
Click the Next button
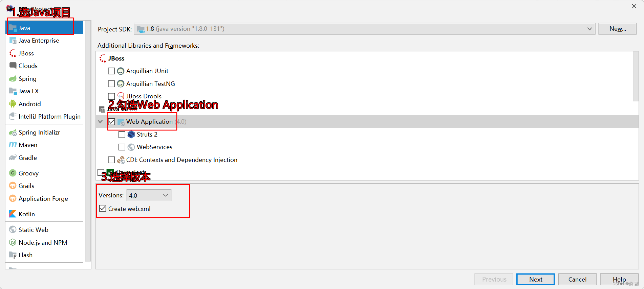[x=536, y=279]
